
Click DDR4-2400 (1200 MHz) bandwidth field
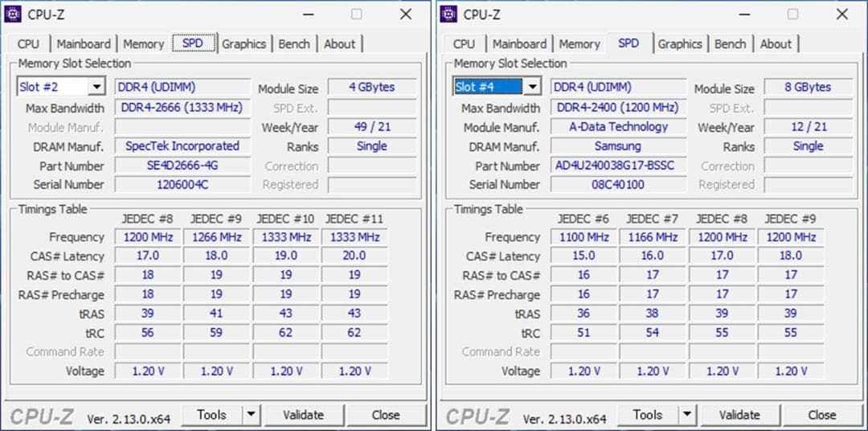coord(618,108)
